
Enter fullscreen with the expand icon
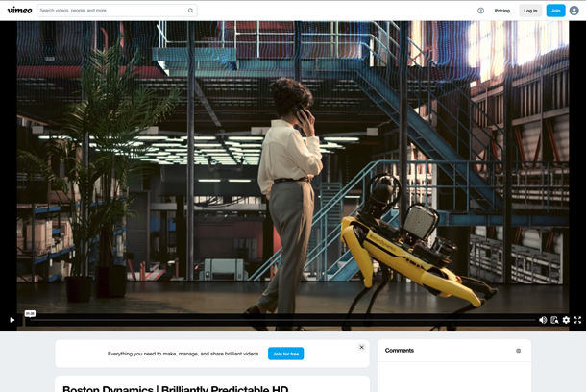pos(577,320)
